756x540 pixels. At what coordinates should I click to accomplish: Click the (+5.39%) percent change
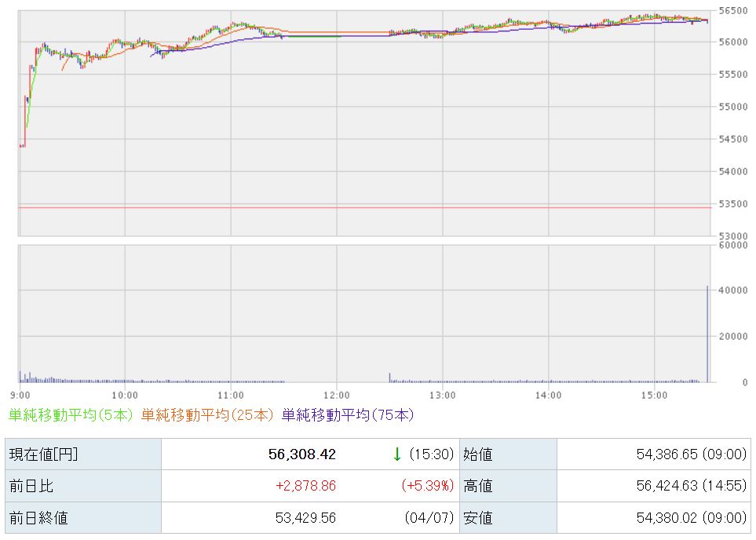tap(428, 486)
